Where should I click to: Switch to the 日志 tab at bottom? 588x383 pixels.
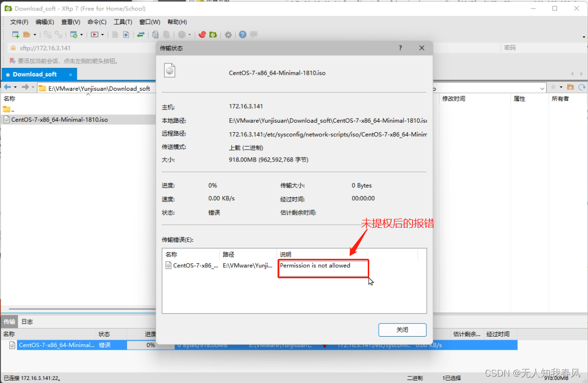click(27, 321)
